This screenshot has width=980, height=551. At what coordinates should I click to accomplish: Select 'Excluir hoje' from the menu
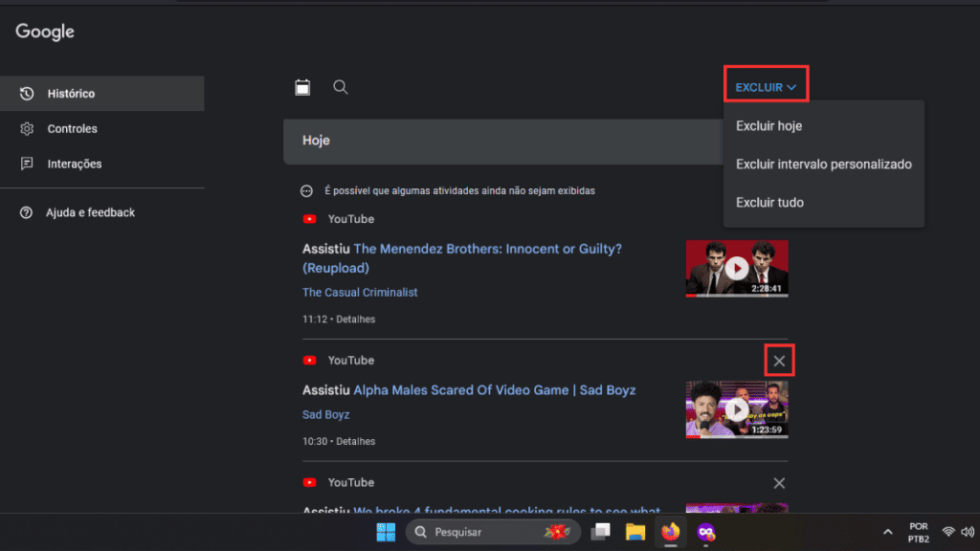[x=767, y=125]
